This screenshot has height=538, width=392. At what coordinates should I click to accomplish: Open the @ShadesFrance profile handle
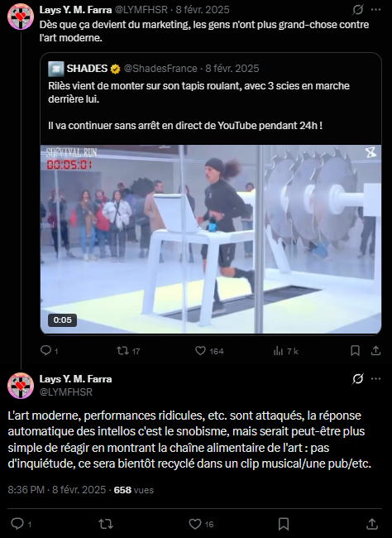[160, 69]
